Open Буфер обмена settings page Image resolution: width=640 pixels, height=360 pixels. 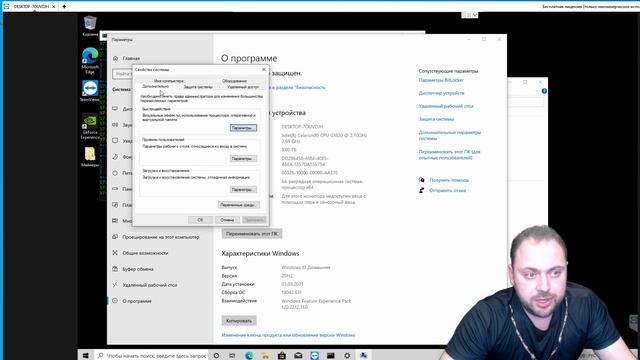[138, 269]
